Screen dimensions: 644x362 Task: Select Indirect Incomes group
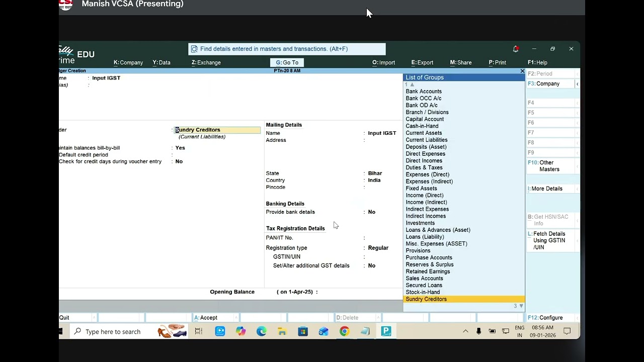426,216
